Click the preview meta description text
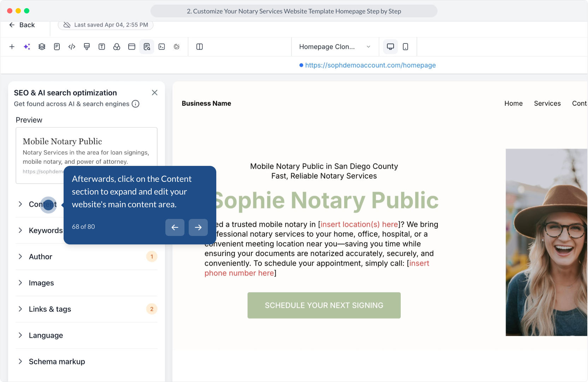The height and width of the screenshot is (382, 588). pos(86,157)
